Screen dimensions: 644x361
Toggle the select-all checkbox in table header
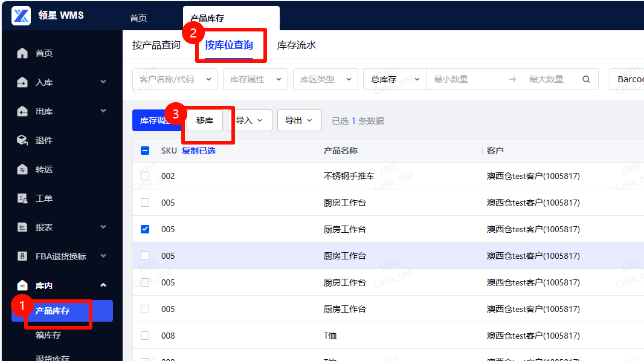145,151
